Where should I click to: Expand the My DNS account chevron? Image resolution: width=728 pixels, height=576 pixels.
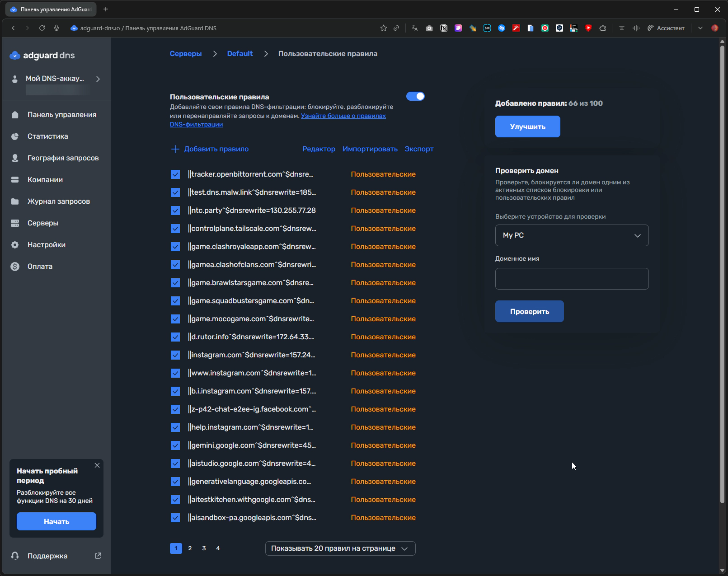(98, 79)
